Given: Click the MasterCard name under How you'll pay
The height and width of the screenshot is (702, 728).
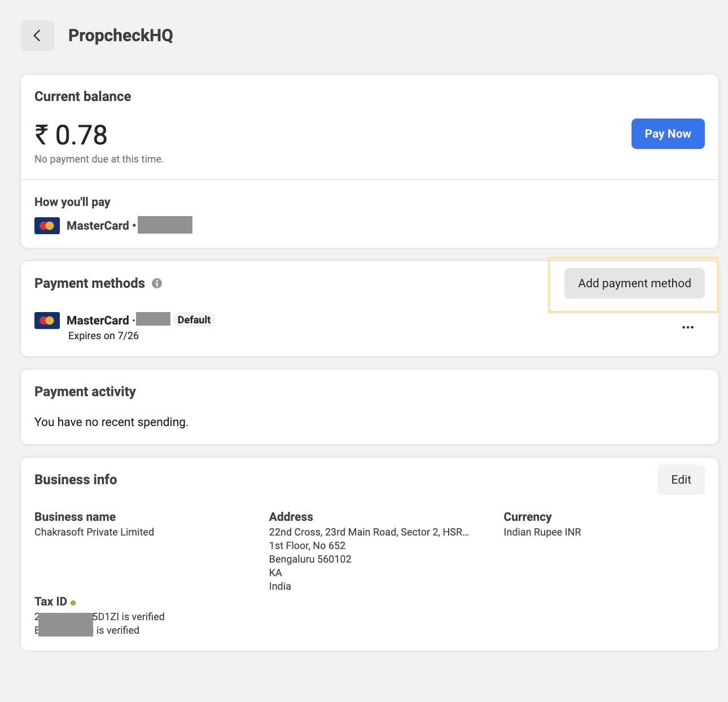Looking at the screenshot, I should 98,226.
